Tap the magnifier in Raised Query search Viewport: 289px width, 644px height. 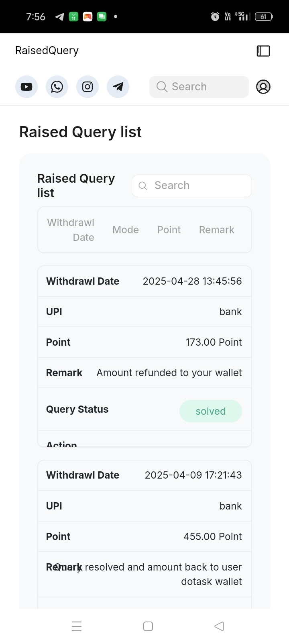click(143, 185)
